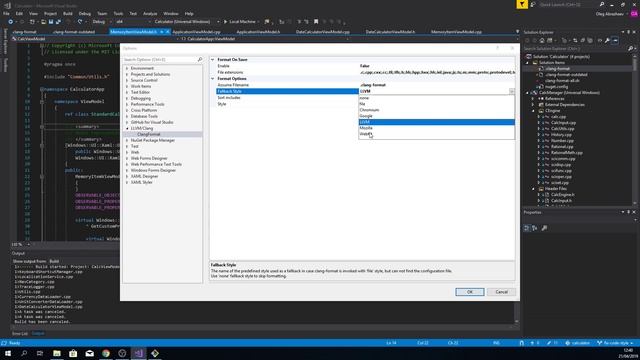Select WebKit in the Fallback Style dropdown list
Viewport: 640px width, 360px height.
[436, 133]
